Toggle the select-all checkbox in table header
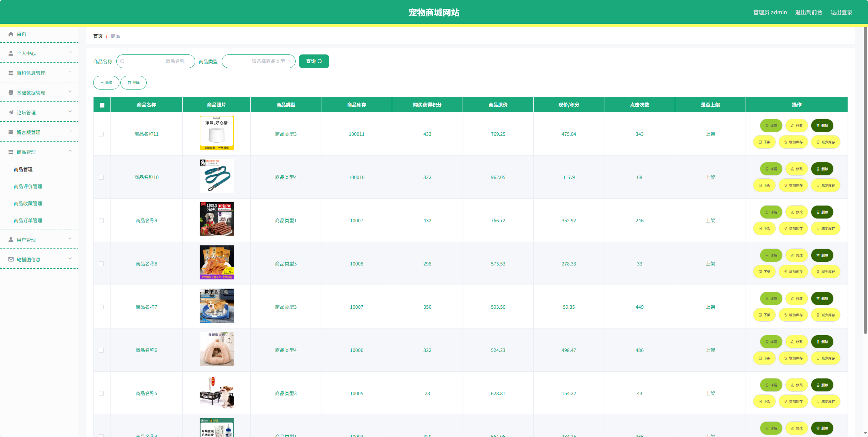The width and height of the screenshot is (868, 437). click(102, 105)
